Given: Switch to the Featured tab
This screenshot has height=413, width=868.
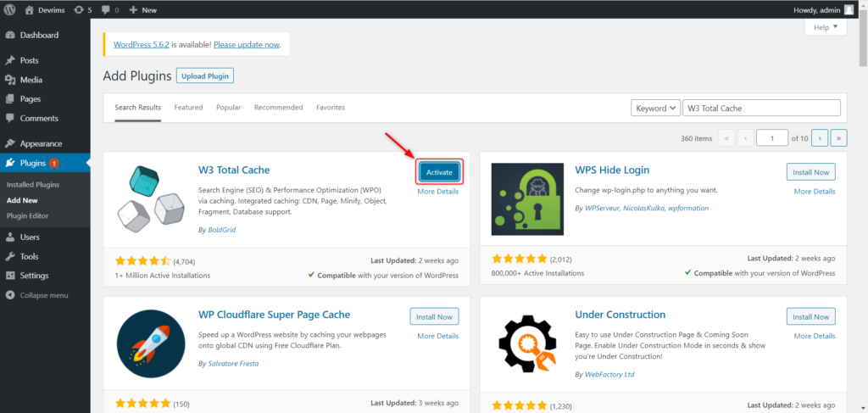Looking at the screenshot, I should point(188,108).
